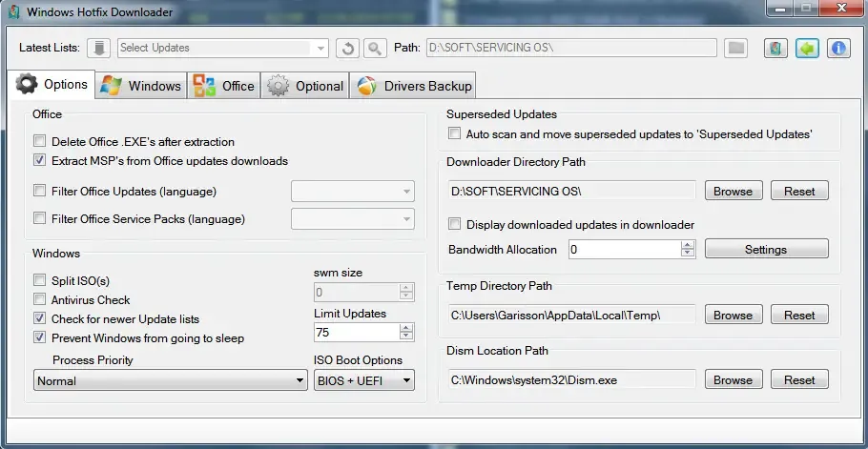Switch to the Drivers Backup tab

click(x=415, y=86)
